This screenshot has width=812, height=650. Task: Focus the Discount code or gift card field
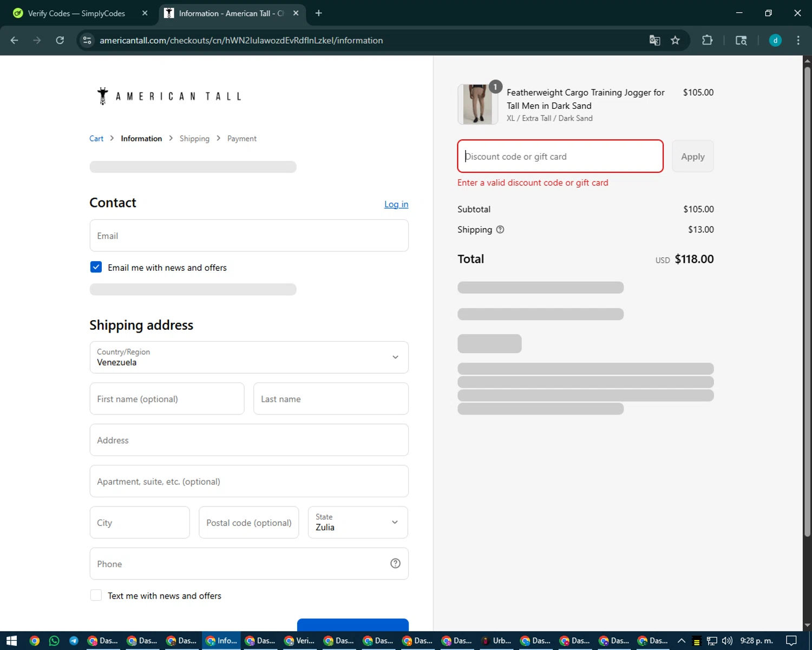(560, 156)
